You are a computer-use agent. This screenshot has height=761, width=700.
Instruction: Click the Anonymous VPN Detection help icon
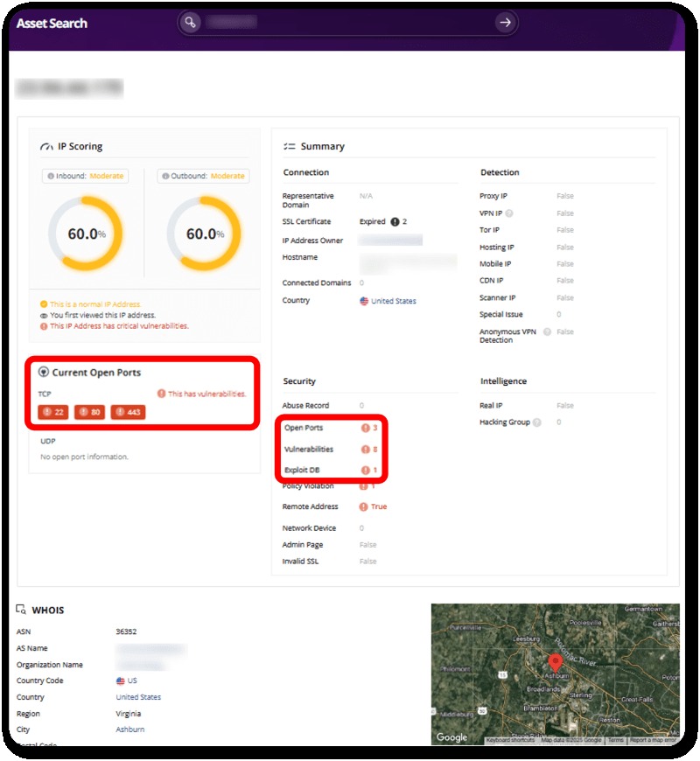tap(546, 332)
